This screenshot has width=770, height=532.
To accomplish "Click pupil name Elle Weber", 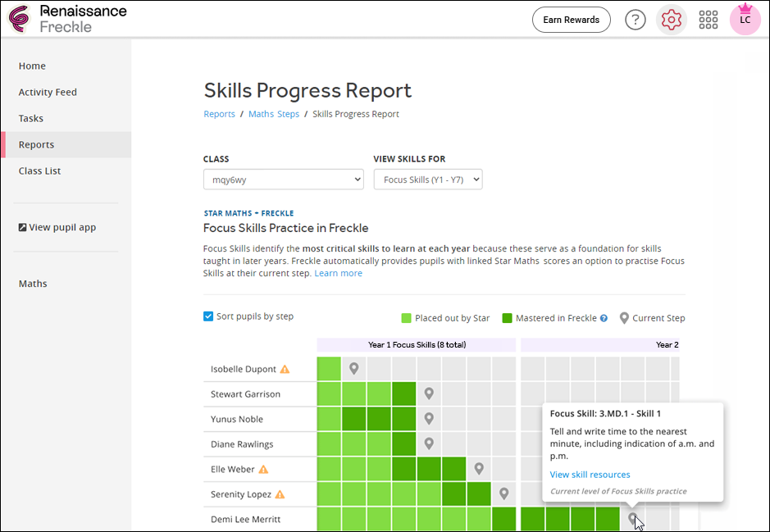I will tap(233, 469).
